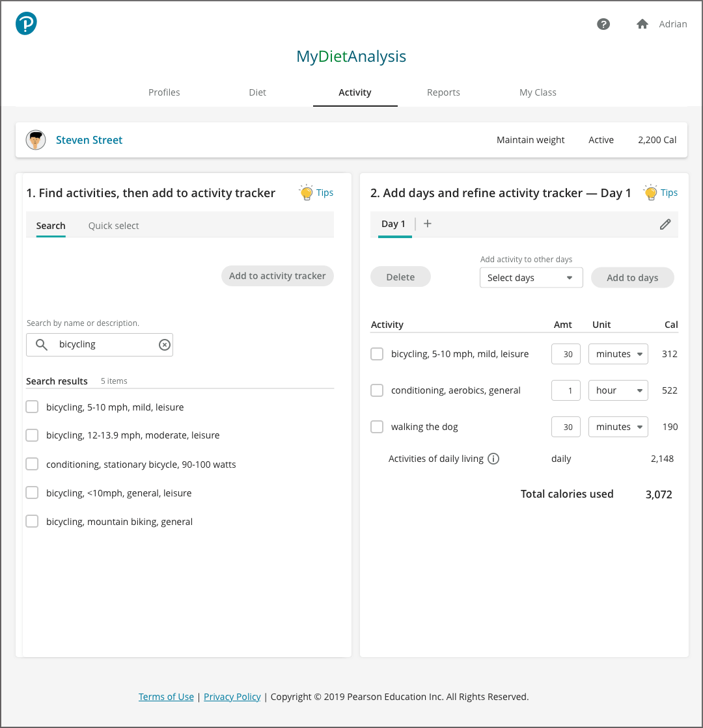
Task: Click the pencil edit icon for days
Action: (x=665, y=224)
